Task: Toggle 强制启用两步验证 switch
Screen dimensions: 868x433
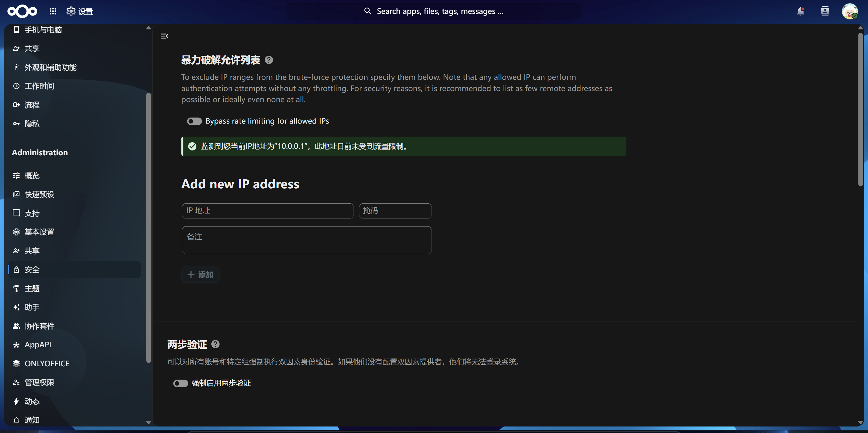Action: (180, 383)
